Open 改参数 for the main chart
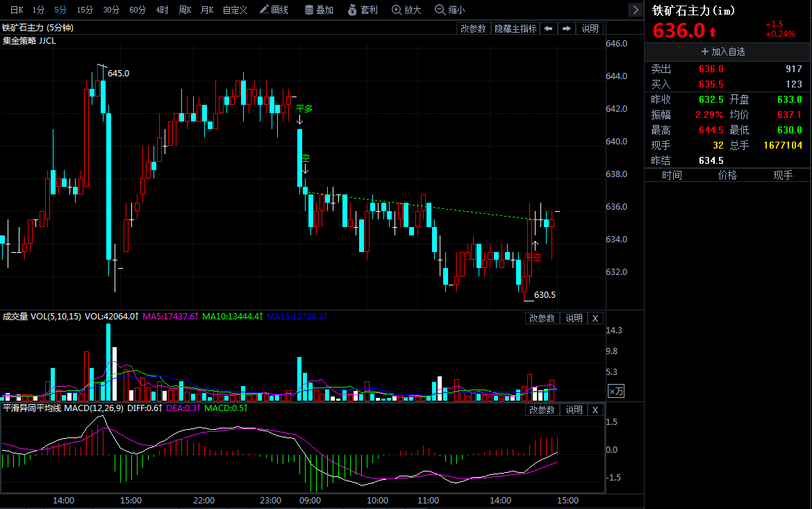The width and height of the screenshot is (812, 509). click(x=473, y=28)
